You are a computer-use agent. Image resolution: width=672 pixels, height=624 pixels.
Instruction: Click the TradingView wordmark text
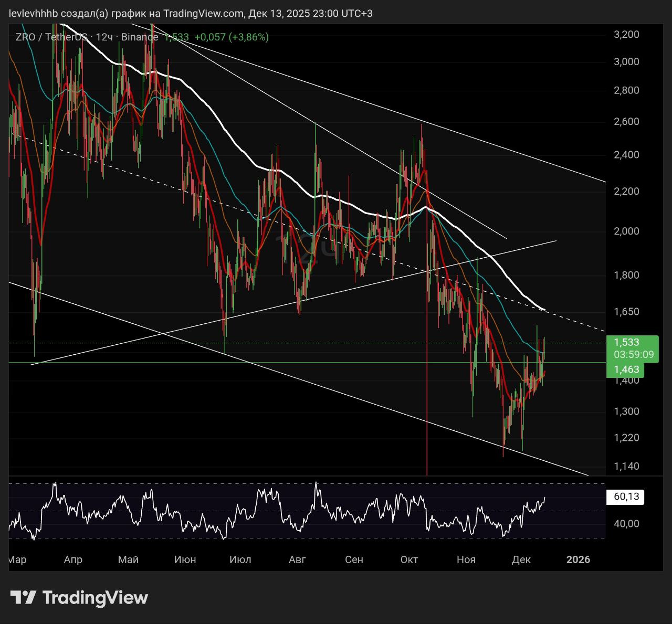pos(95,598)
